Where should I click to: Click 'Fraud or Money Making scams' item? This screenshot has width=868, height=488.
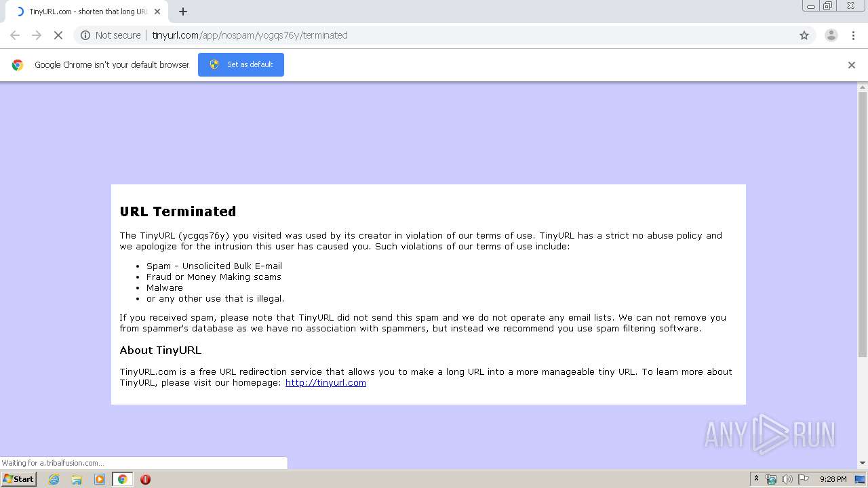(214, 277)
